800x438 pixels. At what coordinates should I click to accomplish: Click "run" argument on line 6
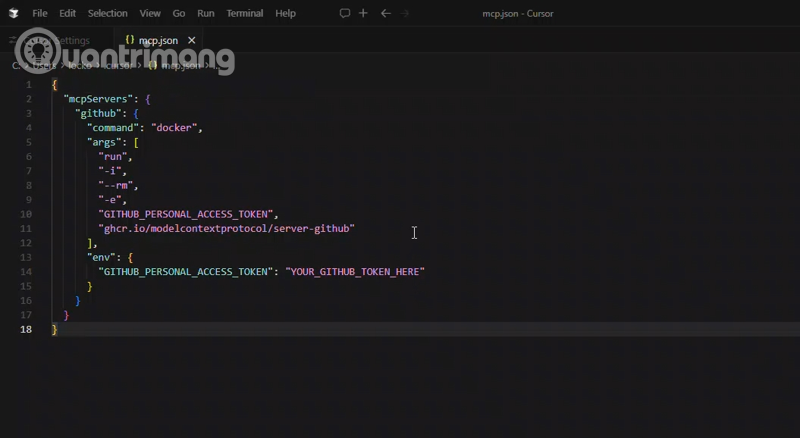coord(113,157)
